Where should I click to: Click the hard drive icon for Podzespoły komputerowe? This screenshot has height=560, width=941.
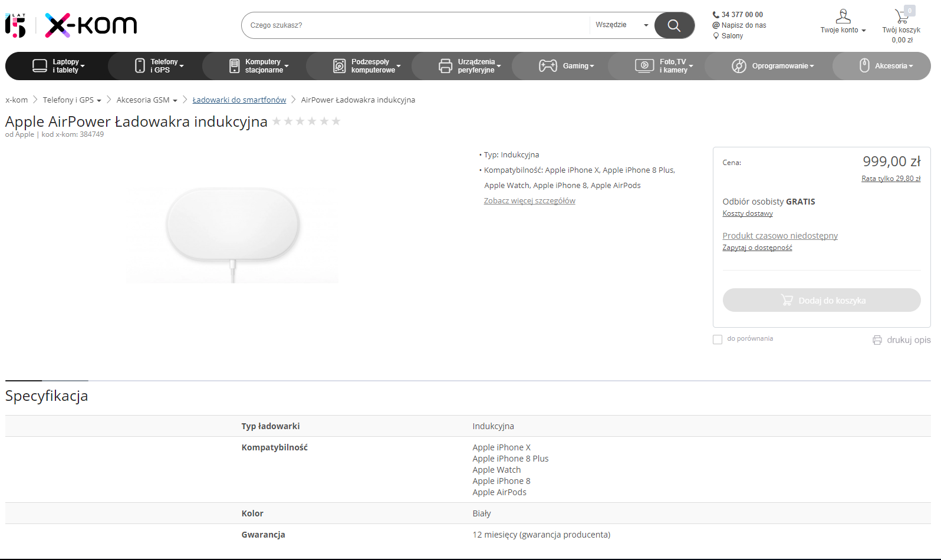pos(340,66)
